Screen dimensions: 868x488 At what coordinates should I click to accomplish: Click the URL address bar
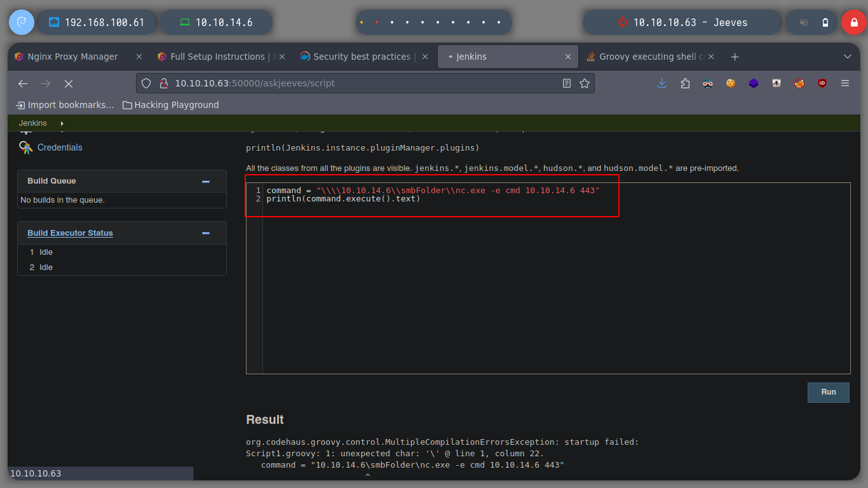(365, 83)
